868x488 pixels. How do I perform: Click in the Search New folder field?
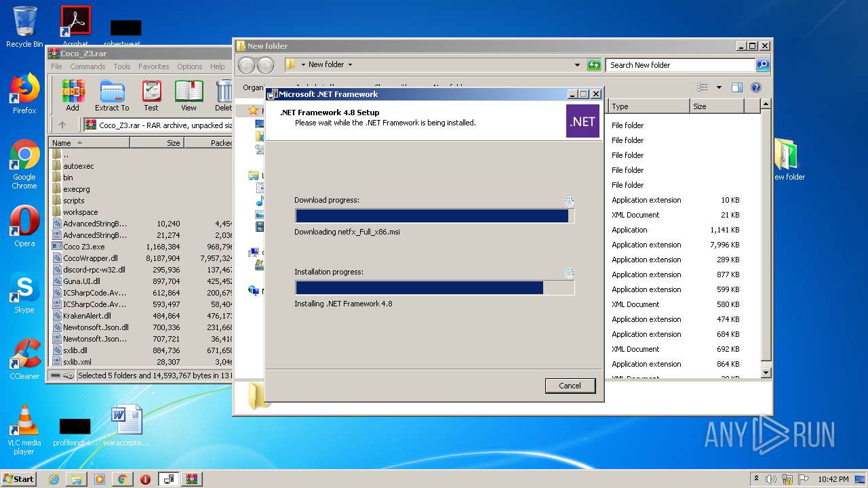[x=680, y=65]
